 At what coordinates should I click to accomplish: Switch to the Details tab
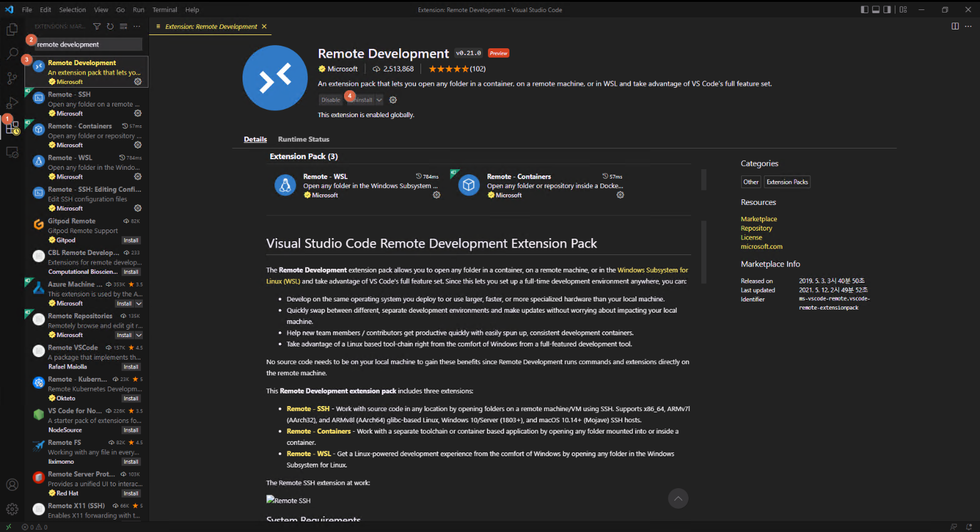256,139
